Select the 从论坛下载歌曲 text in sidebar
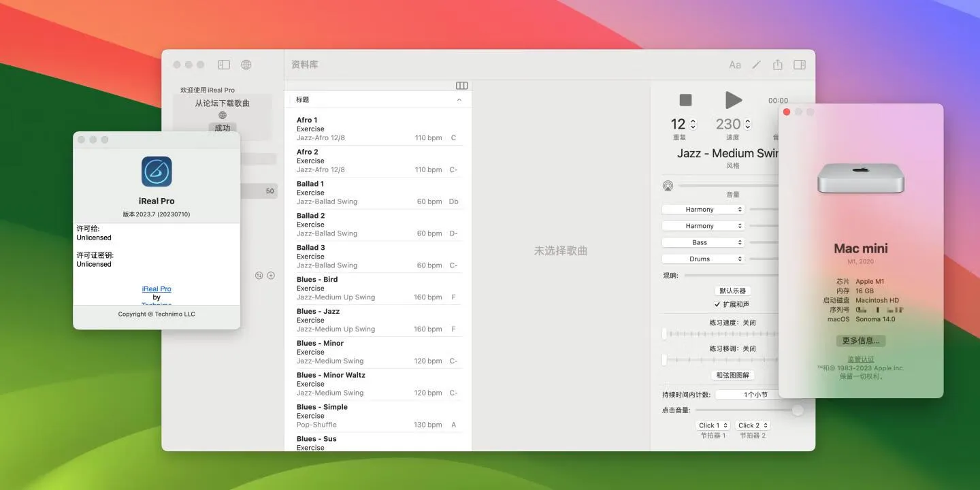Viewport: 980px width, 490px height. [x=223, y=103]
